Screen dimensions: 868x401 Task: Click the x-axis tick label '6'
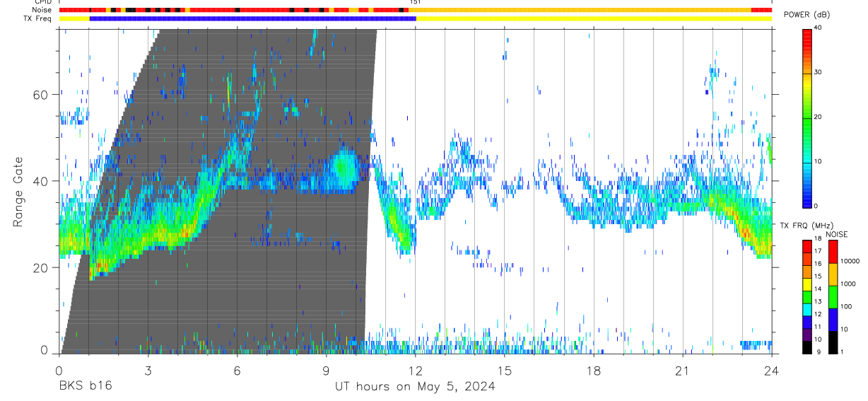pyautogui.click(x=237, y=371)
